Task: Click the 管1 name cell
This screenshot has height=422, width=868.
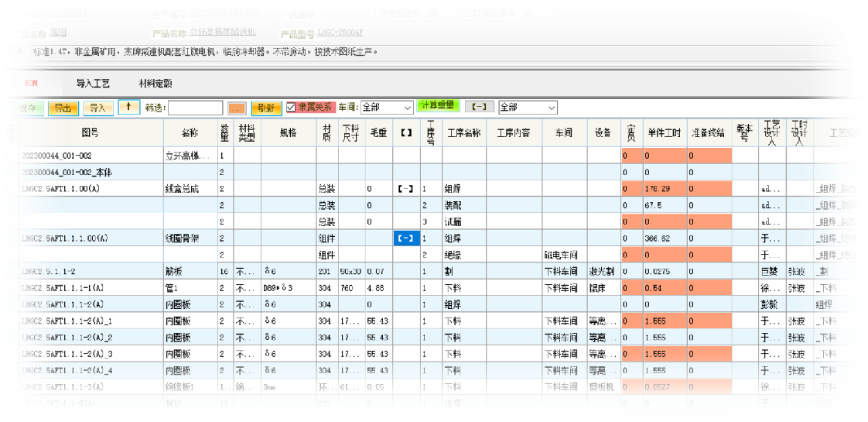Action: [190, 288]
